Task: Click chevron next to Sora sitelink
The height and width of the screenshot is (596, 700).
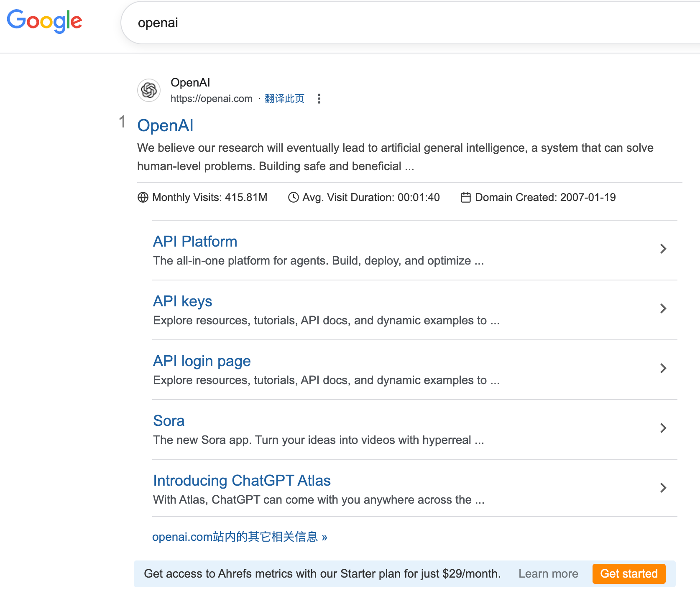Action: point(663,428)
